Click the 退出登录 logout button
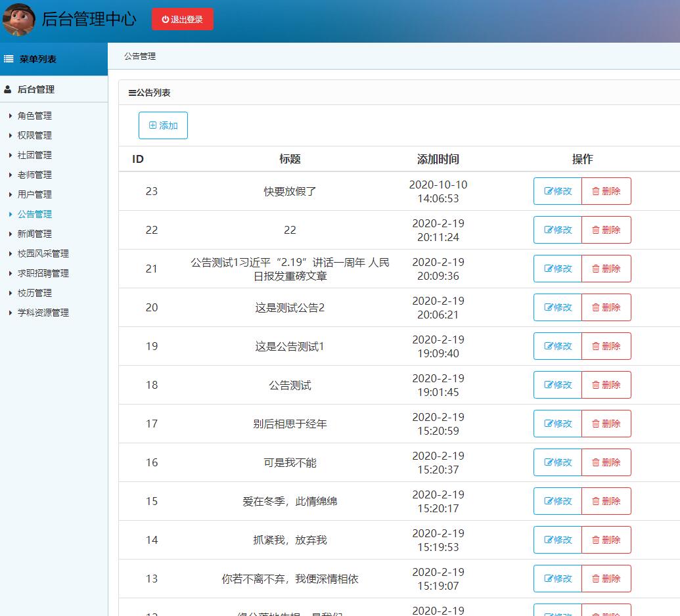 (x=182, y=19)
